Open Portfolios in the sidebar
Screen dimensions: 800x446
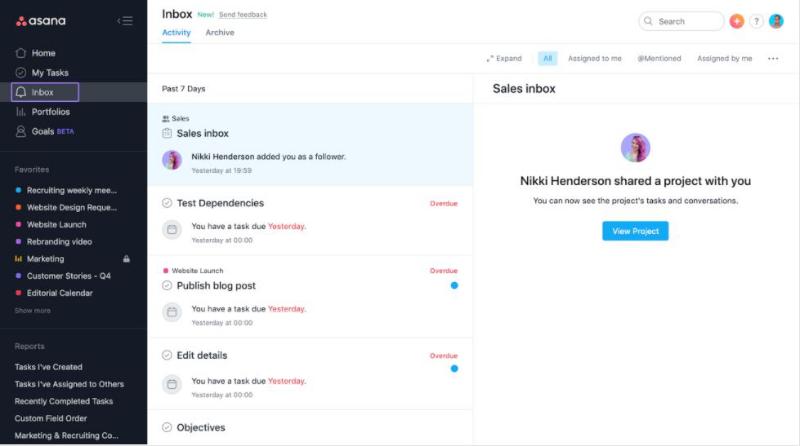click(51, 111)
